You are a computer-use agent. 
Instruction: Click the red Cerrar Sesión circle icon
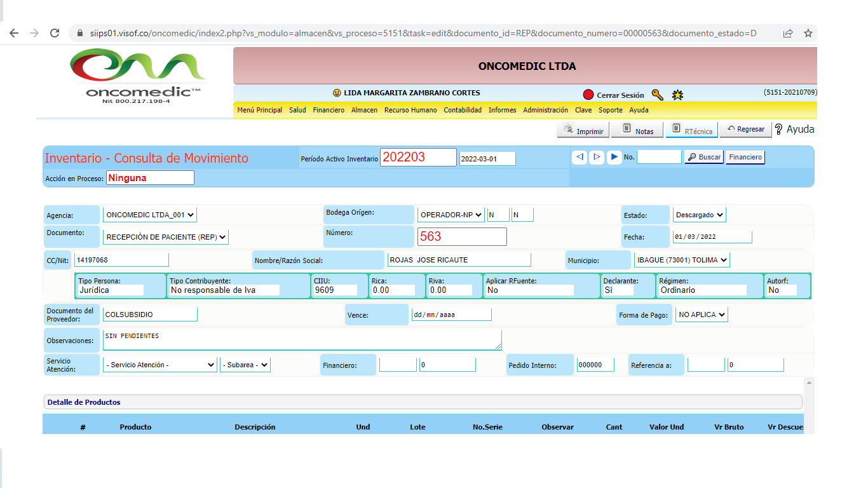tap(588, 95)
